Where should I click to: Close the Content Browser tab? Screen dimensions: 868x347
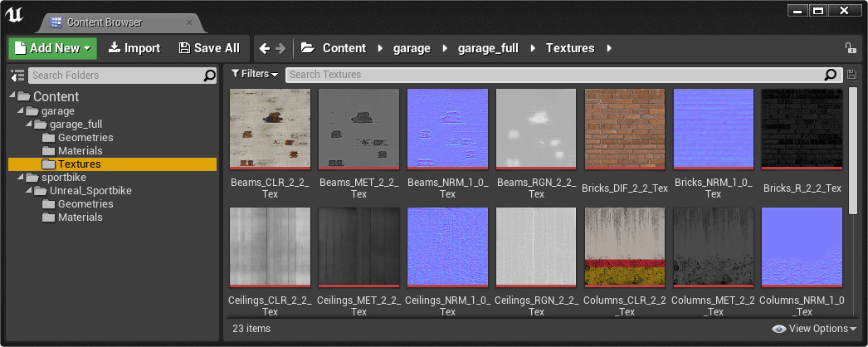189,22
